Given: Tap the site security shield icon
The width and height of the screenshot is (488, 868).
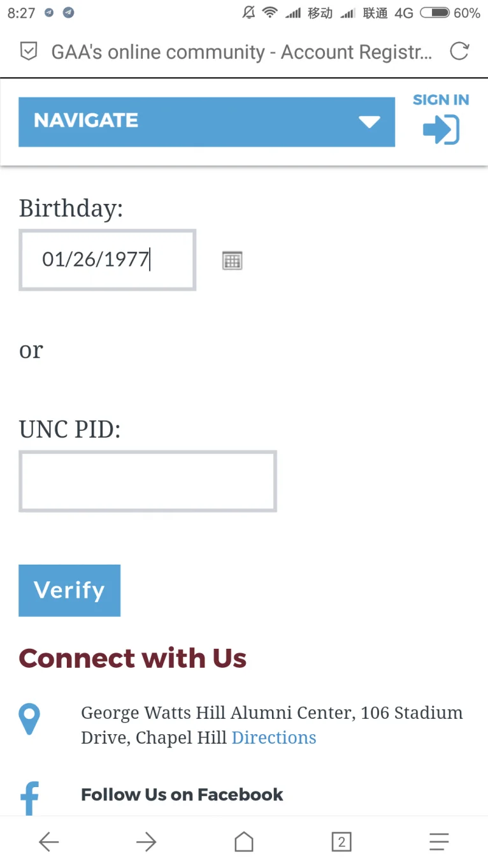Looking at the screenshot, I should point(29,52).
